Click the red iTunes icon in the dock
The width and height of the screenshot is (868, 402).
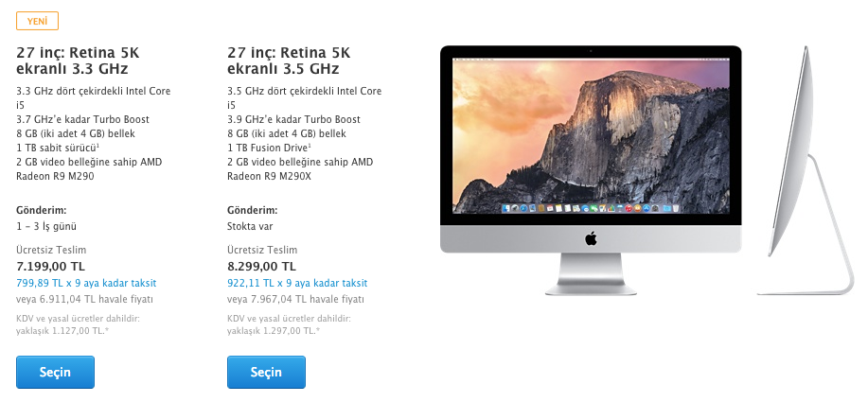click(629, 208)
